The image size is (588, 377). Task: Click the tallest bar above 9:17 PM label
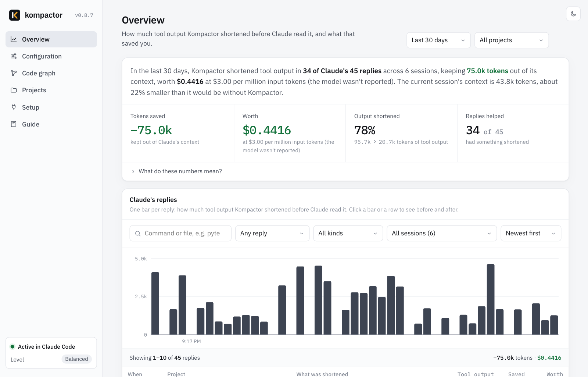(182, 305)
